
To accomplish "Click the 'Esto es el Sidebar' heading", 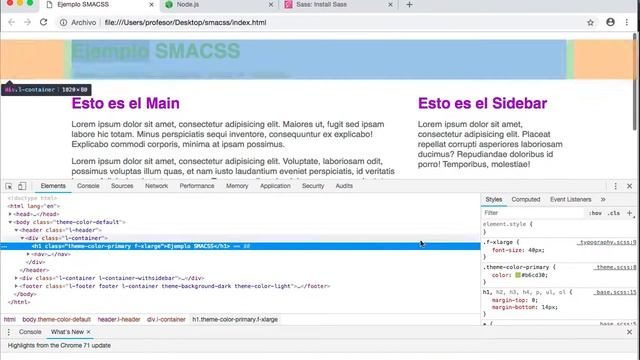I will (x=482, y=103).
